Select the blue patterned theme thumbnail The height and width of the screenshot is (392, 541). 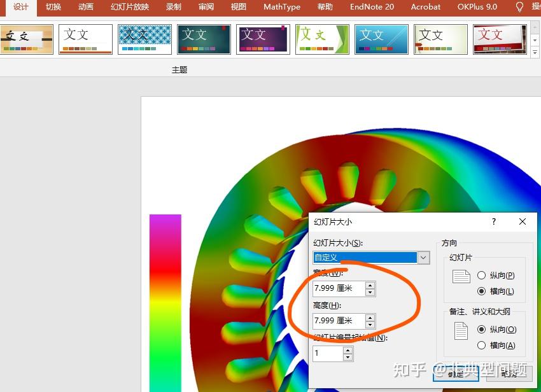point(144,39)
